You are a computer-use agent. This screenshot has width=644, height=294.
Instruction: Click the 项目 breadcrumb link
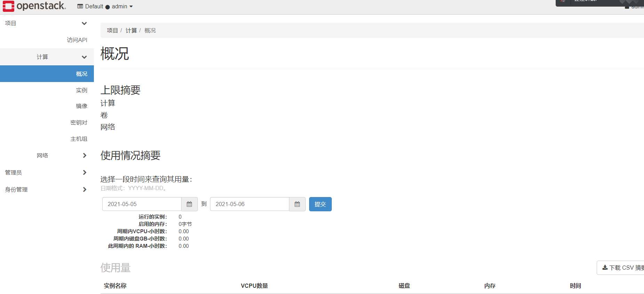tap(112, 31)
